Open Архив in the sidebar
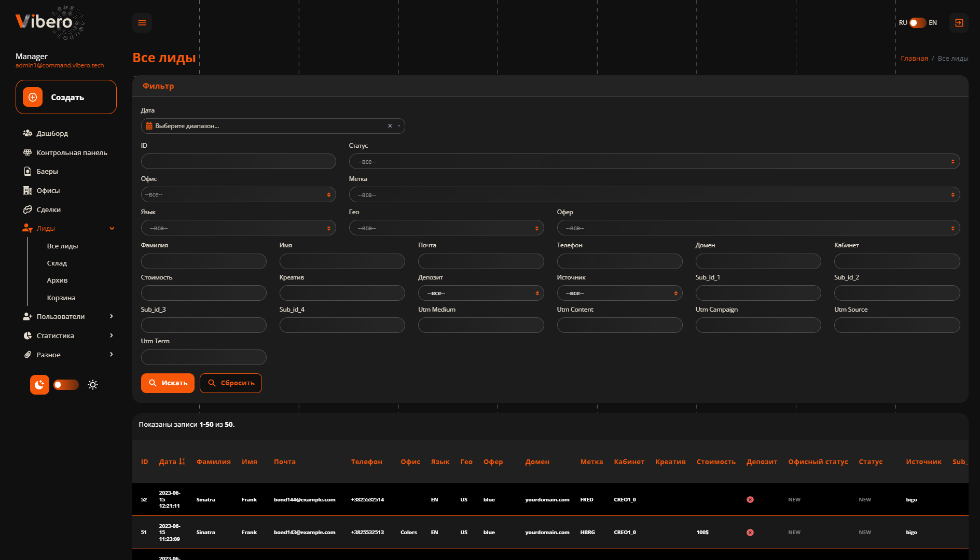The width and height of the screenshot is (980, 560). click(57, 281)
